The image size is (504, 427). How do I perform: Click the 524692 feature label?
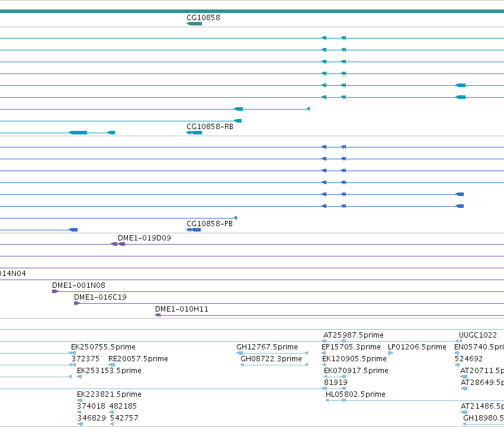point(468,359)
